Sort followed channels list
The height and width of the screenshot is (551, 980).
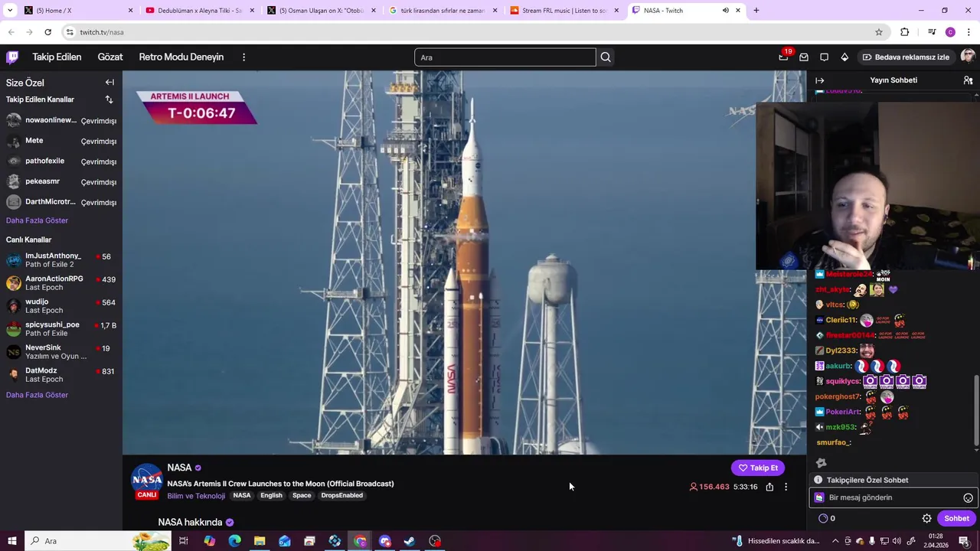(109, 99)
